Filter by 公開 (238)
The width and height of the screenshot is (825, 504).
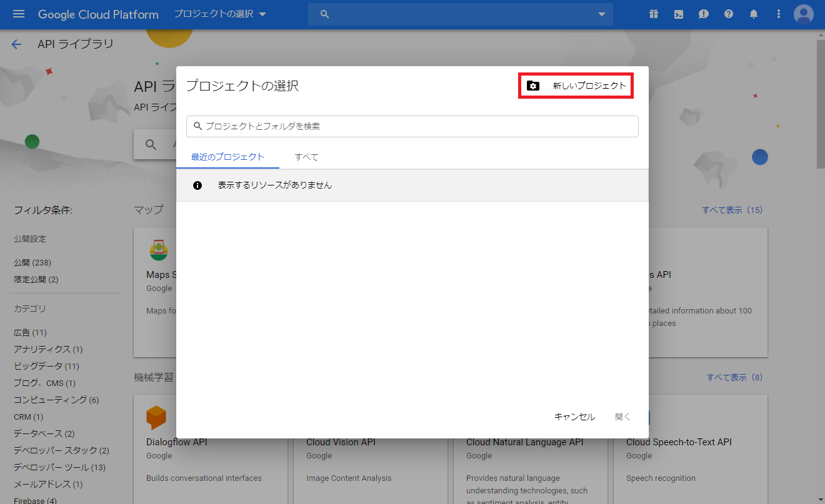coord(32,262)
